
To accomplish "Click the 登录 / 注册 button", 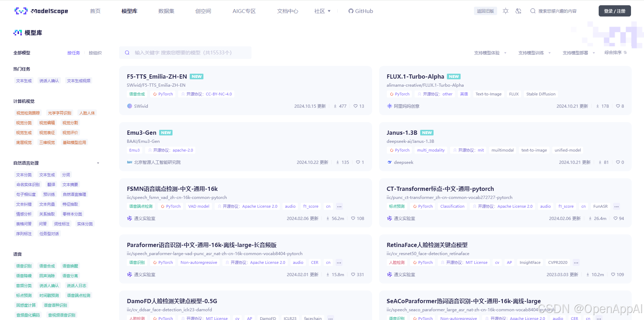I will [x=614, y=11].
